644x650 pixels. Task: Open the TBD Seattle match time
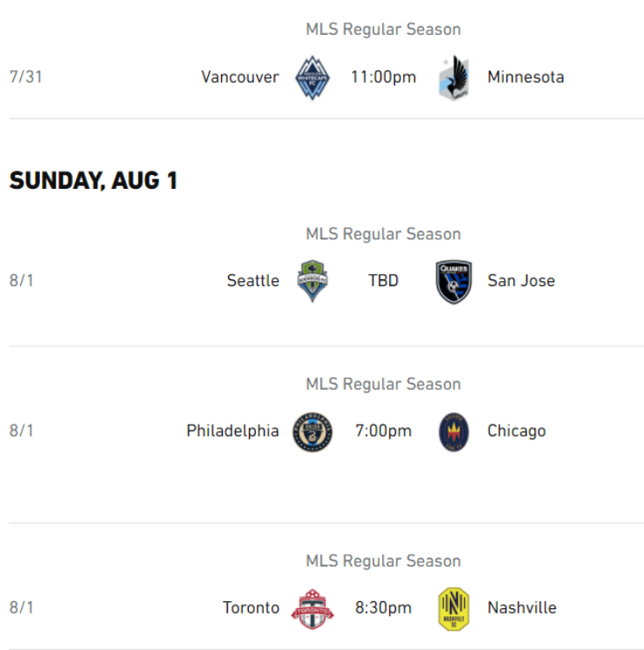click(x=384, y=281)
